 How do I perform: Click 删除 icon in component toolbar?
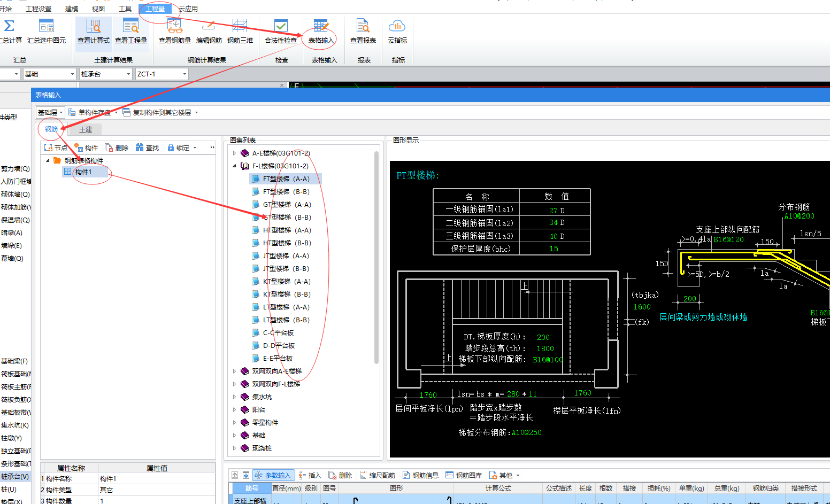point(109,148)
